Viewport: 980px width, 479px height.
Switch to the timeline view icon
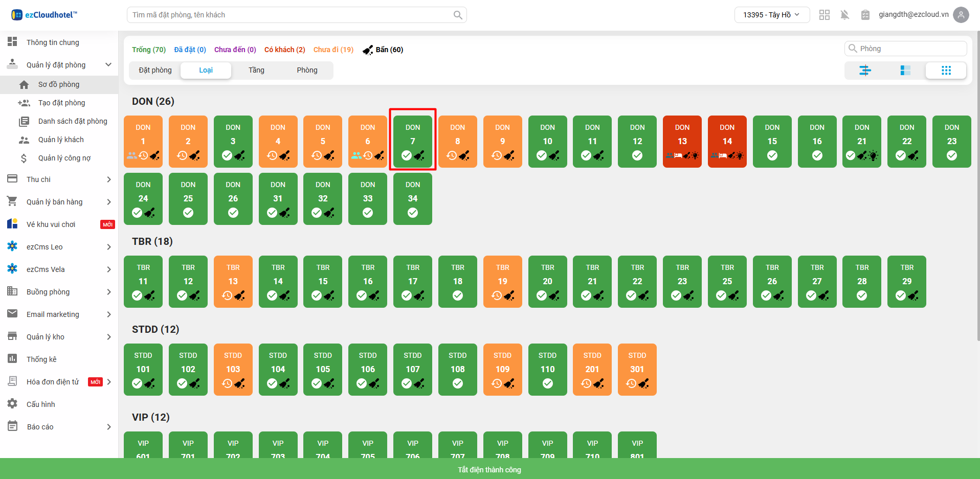pos(864,71)
